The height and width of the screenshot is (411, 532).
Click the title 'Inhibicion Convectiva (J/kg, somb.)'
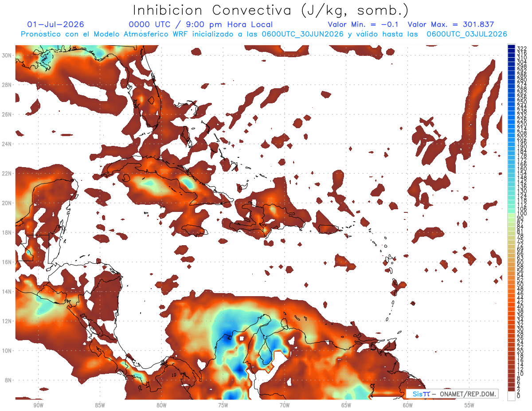[x=271, y=11]
